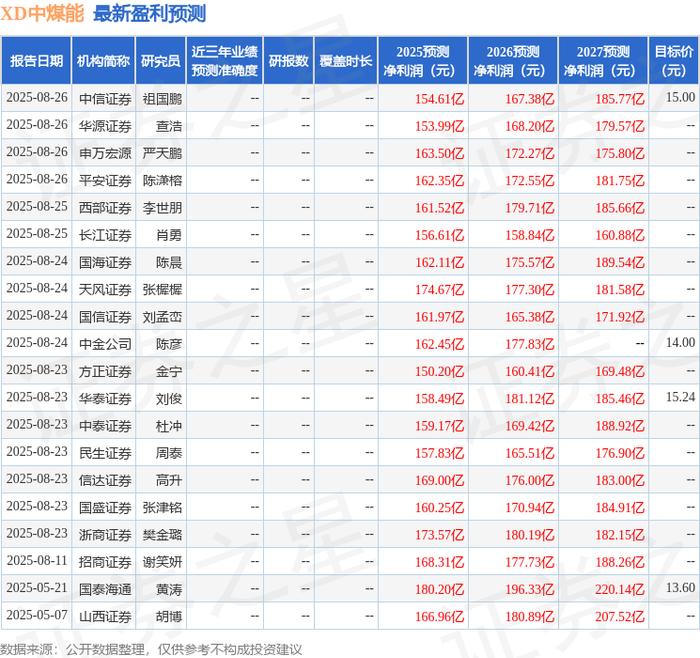This screenshot has height=658, width=700.
Task: Click the 175.80亿 profit value
Action: (620, 153)
